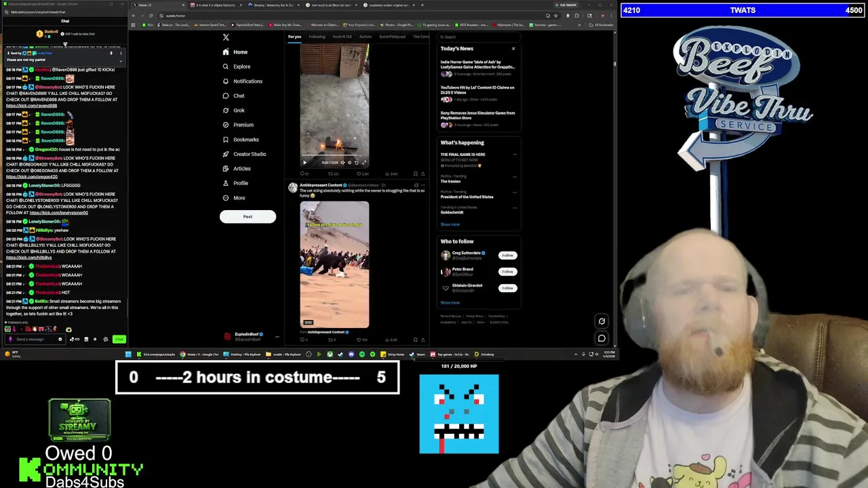Open Indie Horror Game 'Idols of Ash' news
Viewport: 868px width, 488px height.
click(478, 67)
